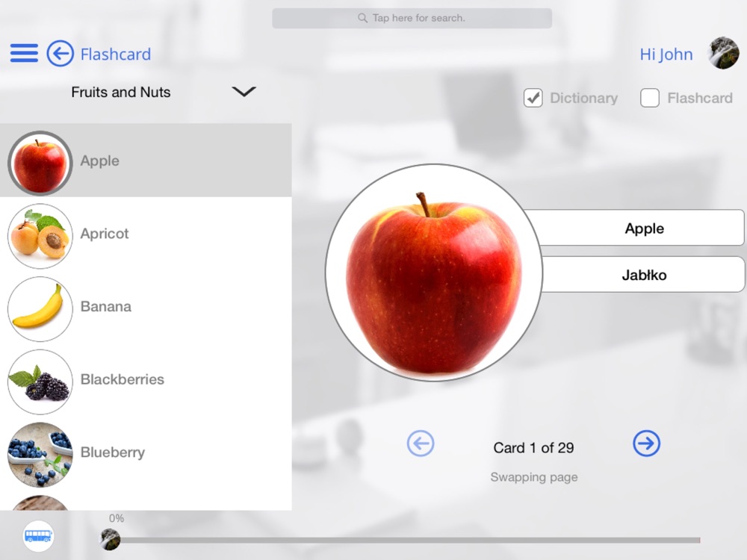Screen dimensions: 747x560
Task: Click the gray progress track
Action: click(409, 541)
